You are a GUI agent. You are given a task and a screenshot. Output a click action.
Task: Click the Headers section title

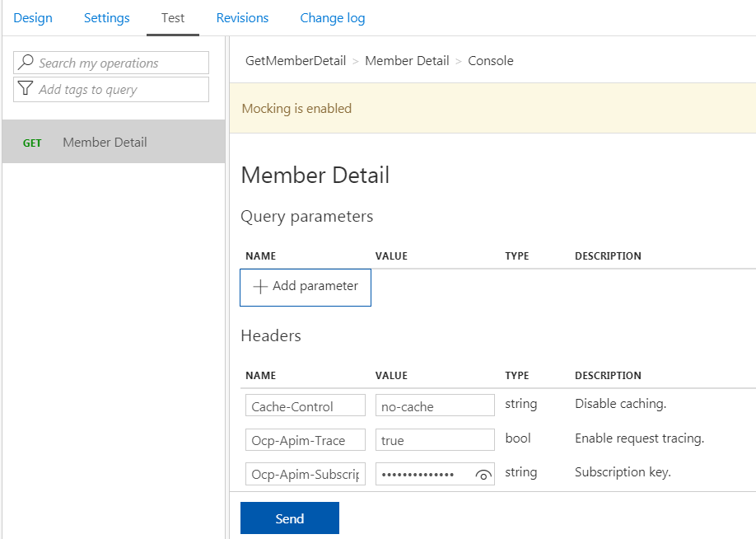pos(270,335)
